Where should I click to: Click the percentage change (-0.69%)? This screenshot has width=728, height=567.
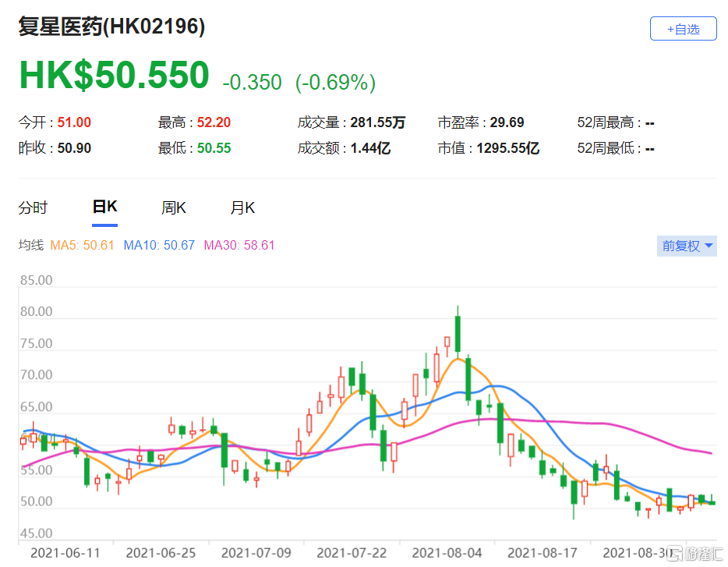coord(335,82)
